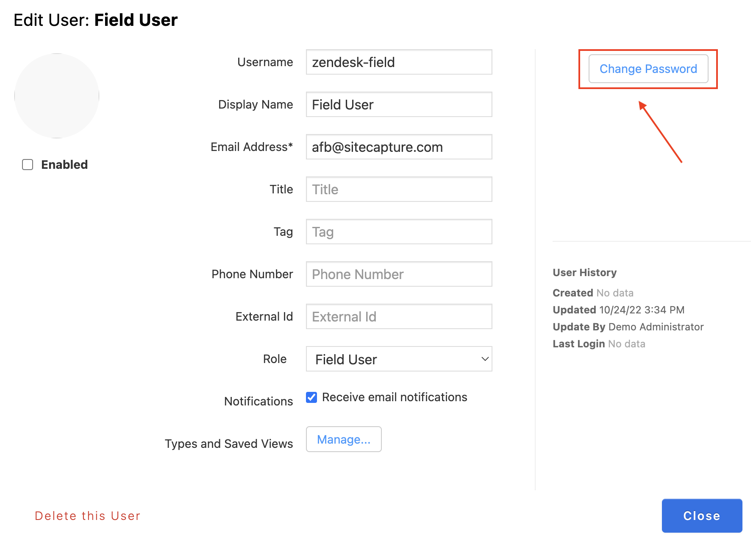Screen dimensions: 756x542
Task: Click the Manage... button
Action: point(344,439)
